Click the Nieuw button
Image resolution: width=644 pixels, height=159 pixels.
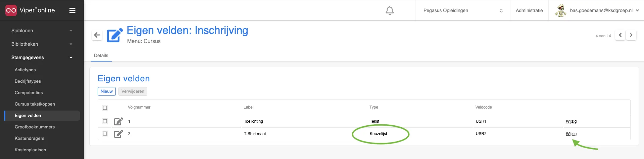pos(107,91)
